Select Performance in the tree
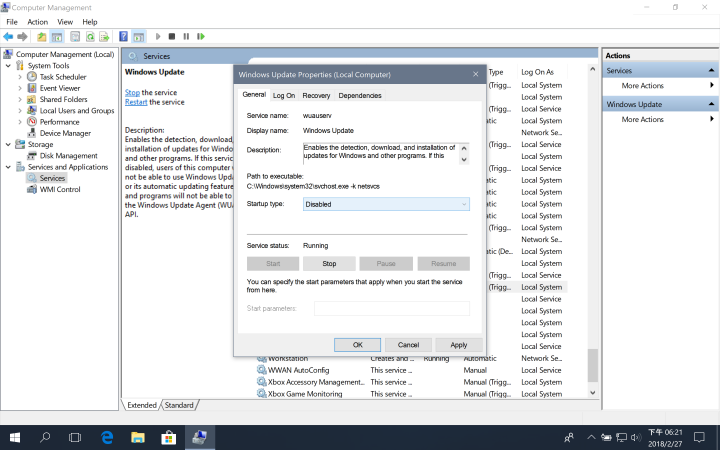Viewport: 720px width, 450px height. click(59, 122)
